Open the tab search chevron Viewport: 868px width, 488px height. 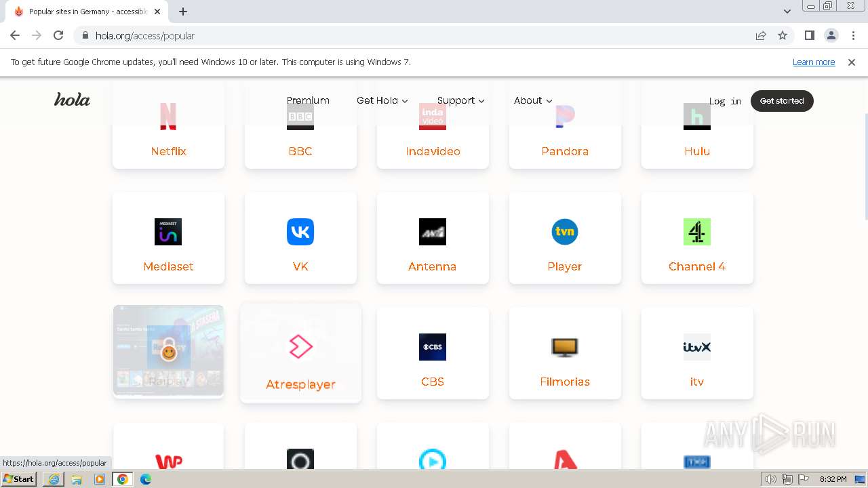pyautogui.click(x=787, y=12)
